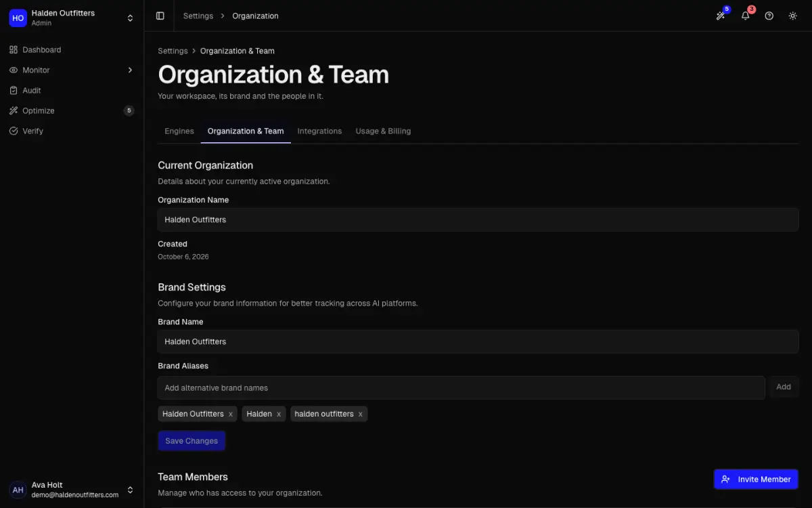Remove the capitalized Halden Outfitters alias tag

231,414
